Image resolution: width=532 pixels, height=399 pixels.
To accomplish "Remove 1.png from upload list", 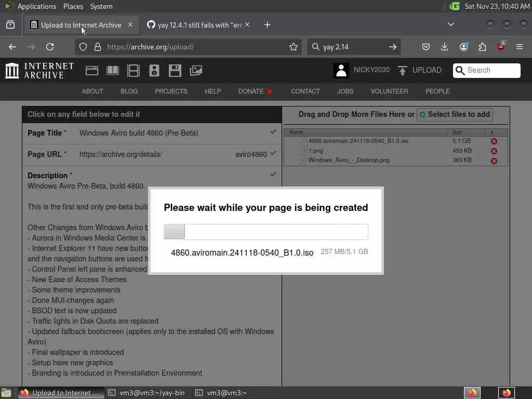I will point(494,151).
